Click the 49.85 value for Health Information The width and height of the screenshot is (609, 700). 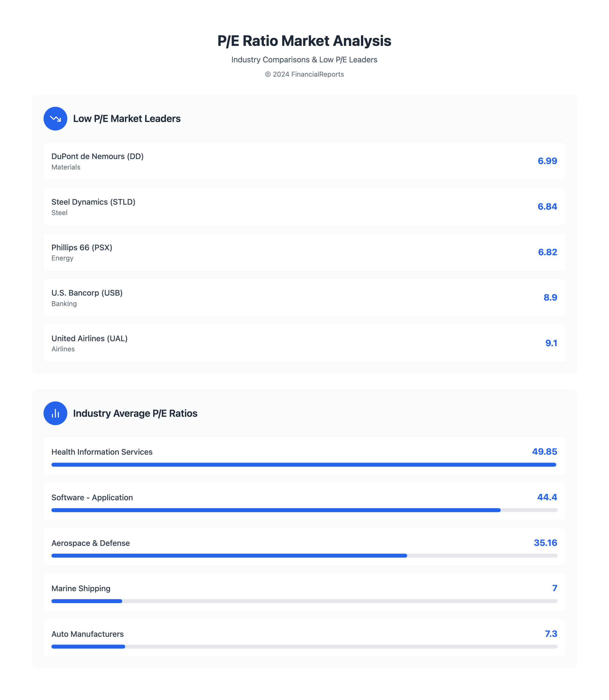544,452
